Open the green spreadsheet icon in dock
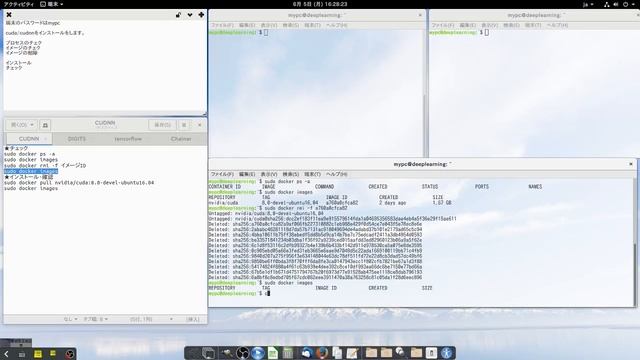 (273, 353)
